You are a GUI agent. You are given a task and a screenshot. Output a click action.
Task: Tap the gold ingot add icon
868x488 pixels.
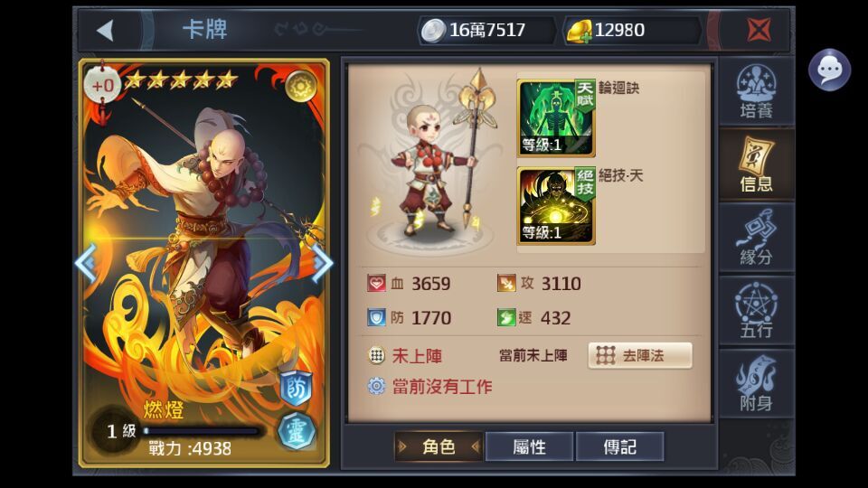[x=579, y=30]
